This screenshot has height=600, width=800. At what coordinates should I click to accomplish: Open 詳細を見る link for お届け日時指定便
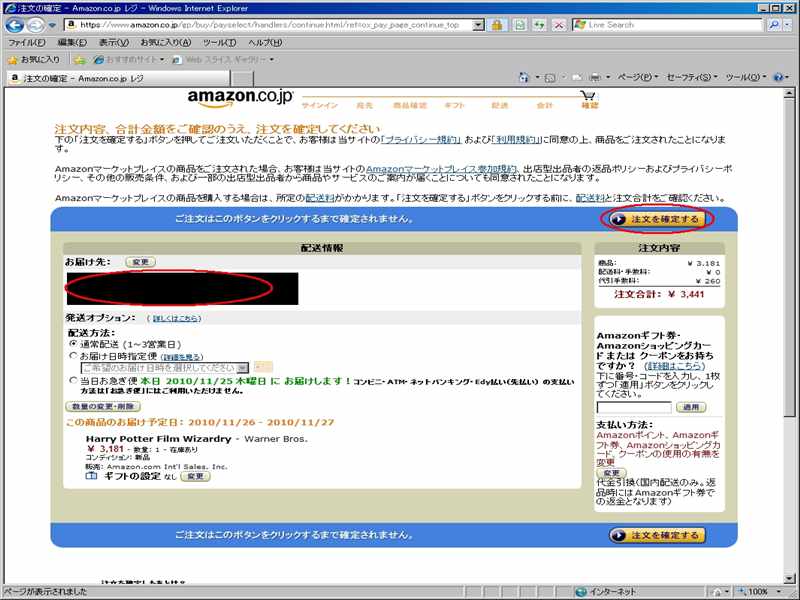pos(182,357)
